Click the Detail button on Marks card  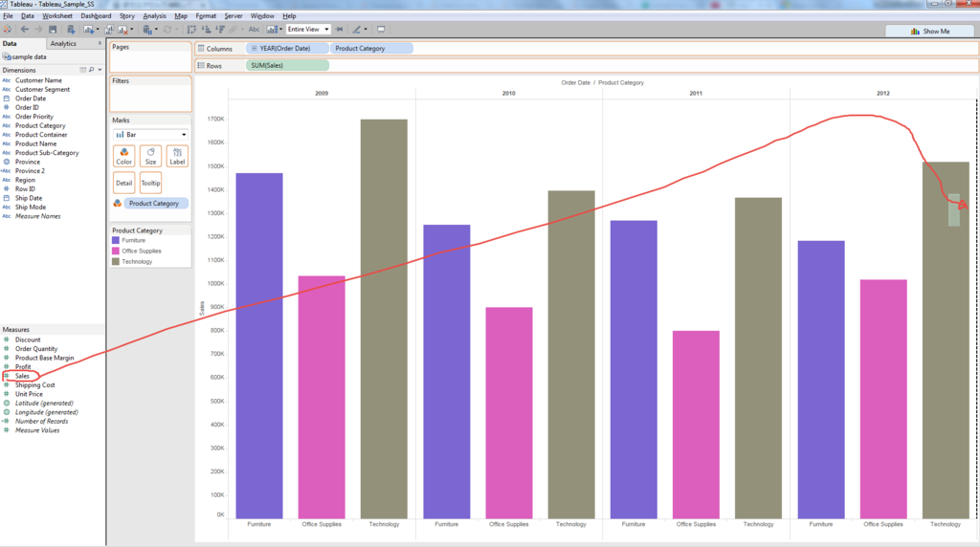(x=123, y=183)
